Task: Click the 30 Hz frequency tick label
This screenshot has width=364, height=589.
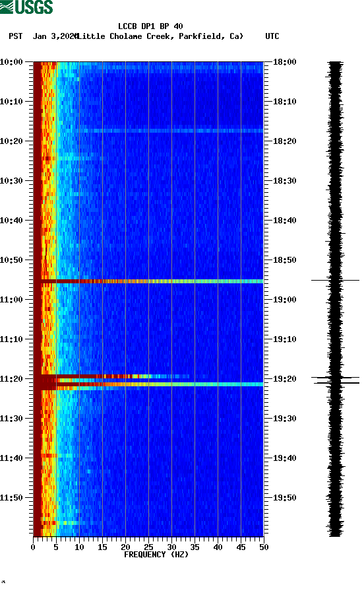Action: point(171,547)
